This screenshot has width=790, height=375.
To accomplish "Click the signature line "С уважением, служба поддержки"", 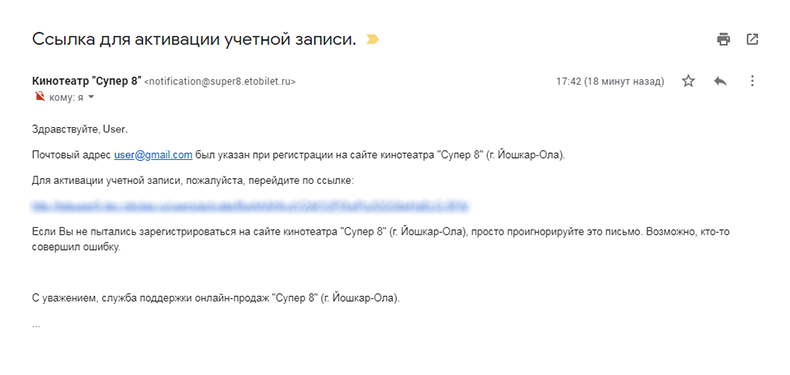I will [x=216, y=298].
